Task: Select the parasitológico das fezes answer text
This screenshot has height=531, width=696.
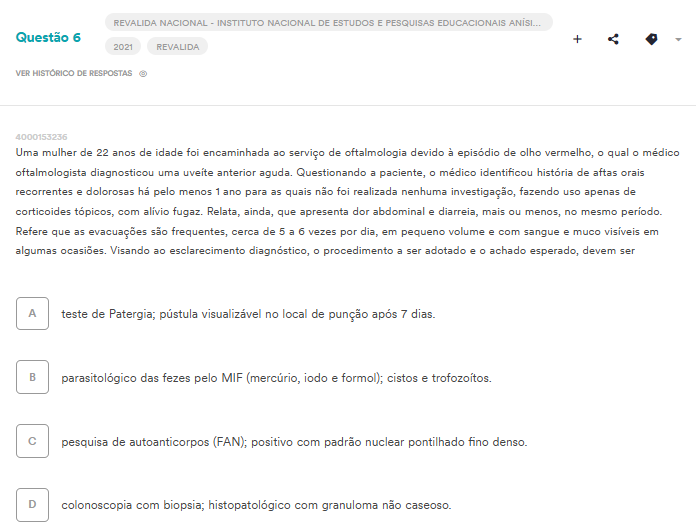Action: 276,378
